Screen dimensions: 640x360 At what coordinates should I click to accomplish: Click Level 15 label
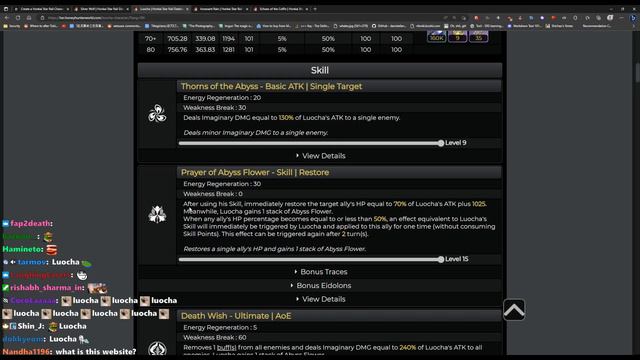[x=456, y=259]
